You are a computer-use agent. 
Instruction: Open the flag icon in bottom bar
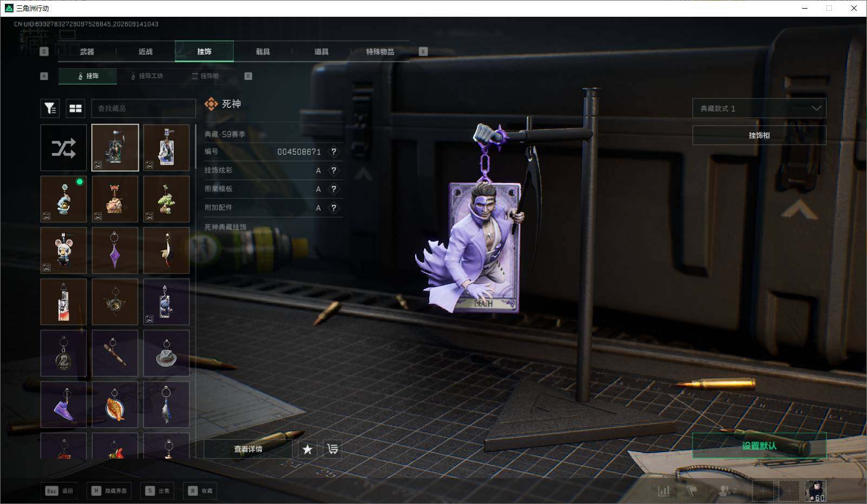tap(692, 490)
